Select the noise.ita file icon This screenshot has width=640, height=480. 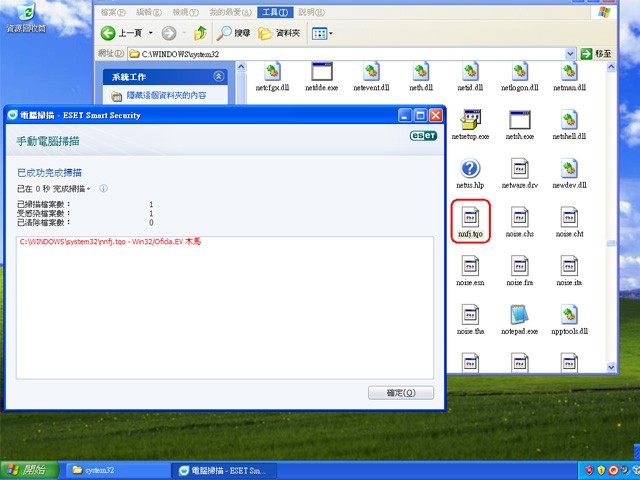(569, 266)
